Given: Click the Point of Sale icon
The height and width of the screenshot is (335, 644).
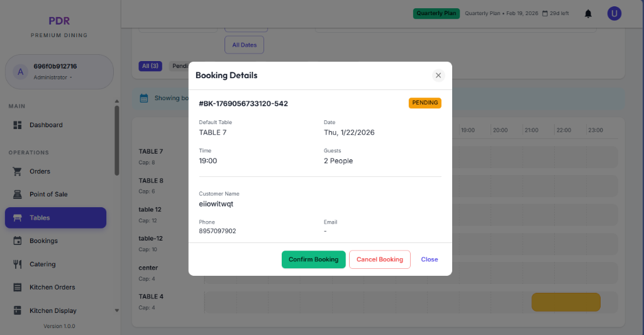Looking at the screenshot, I should (18, 195).
